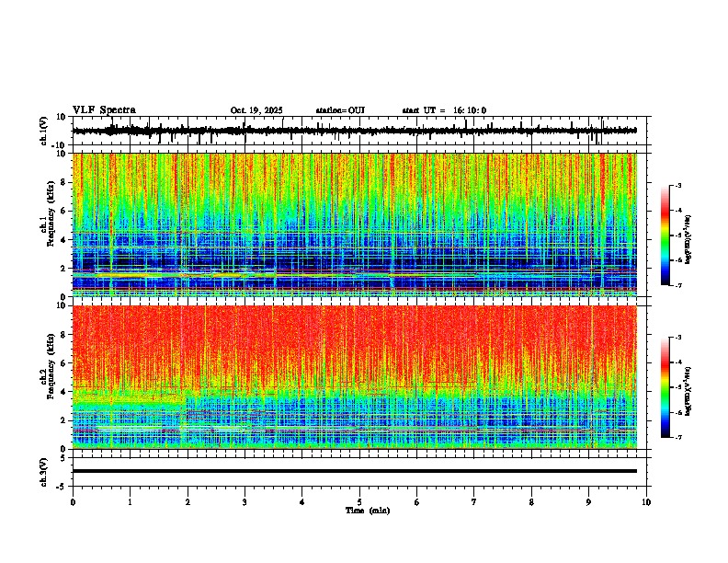
Task: Click the "start UT = 16:10:0" header text
Action: point(444,110)
